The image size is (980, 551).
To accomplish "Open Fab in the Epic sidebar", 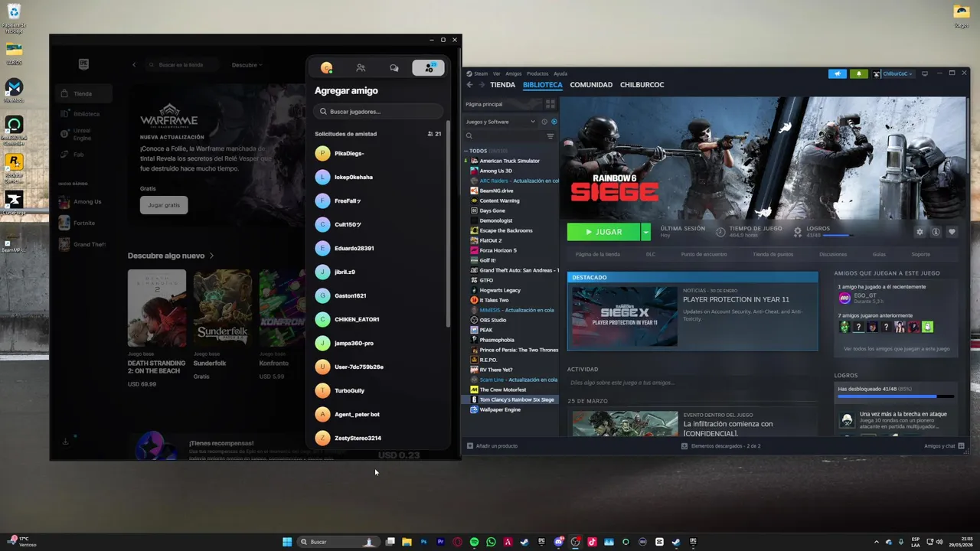I will pos(83,155).
